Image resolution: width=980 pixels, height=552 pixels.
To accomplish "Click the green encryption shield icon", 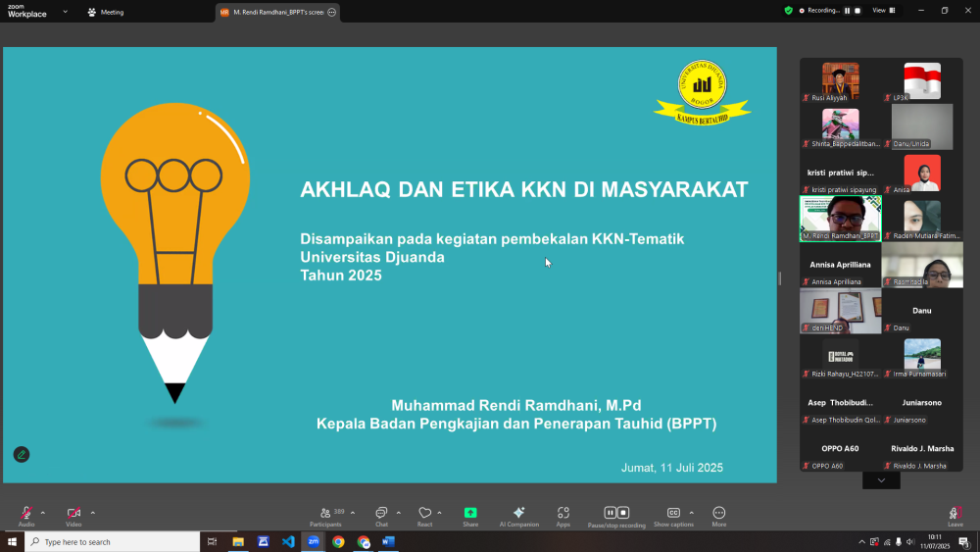I will pyautogui.click(x=788, y=11).
